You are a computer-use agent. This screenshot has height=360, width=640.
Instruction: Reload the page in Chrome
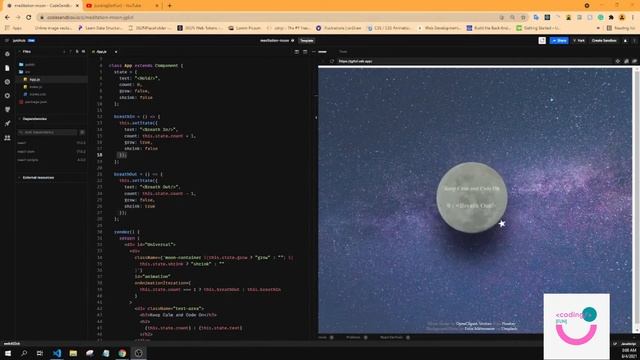click(x=29, y=17)
